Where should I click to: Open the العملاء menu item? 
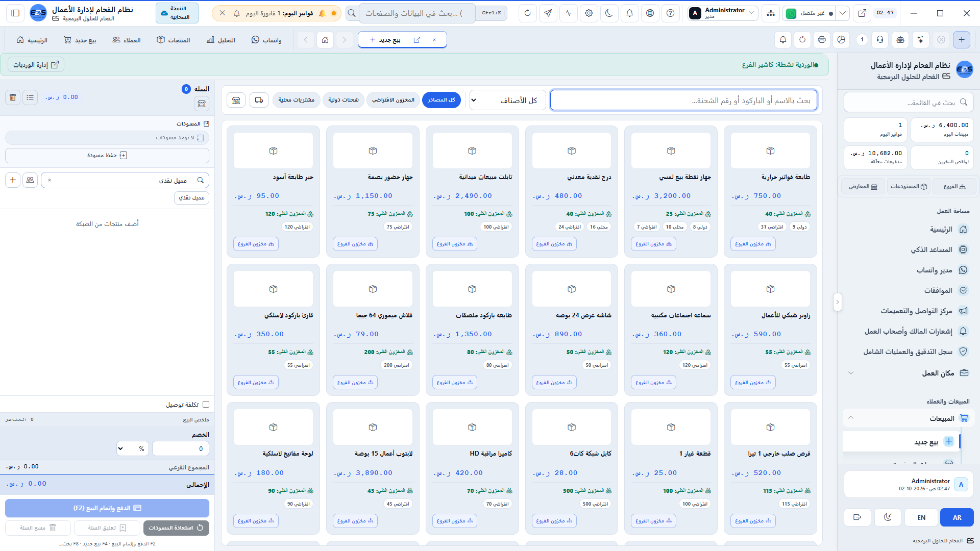(x=126, y=40)
